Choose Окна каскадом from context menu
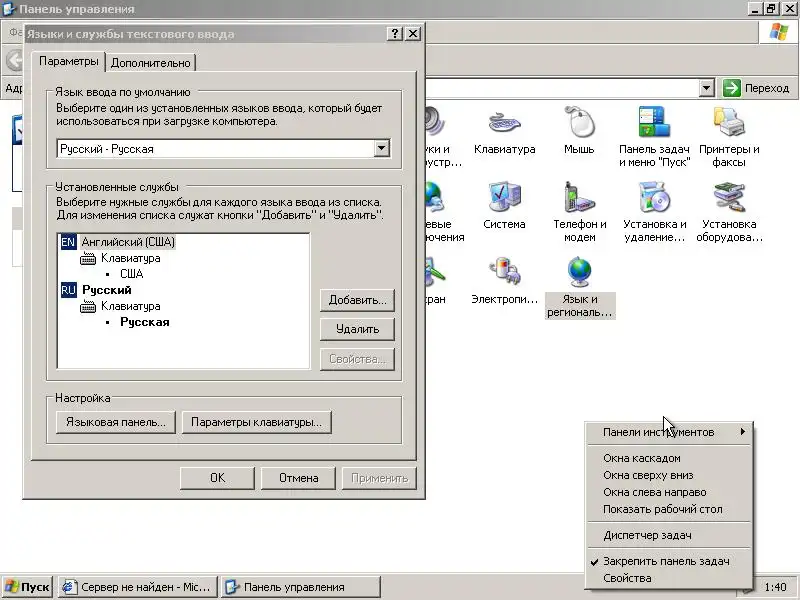Screen dimensions: 800x600 coord(669,458)
